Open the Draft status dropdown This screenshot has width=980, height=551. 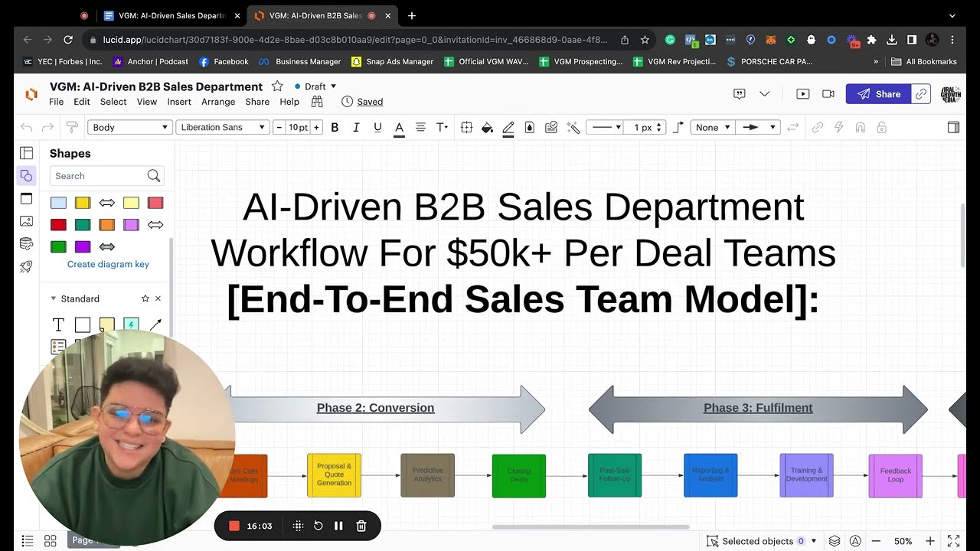(x=315, y=86)
